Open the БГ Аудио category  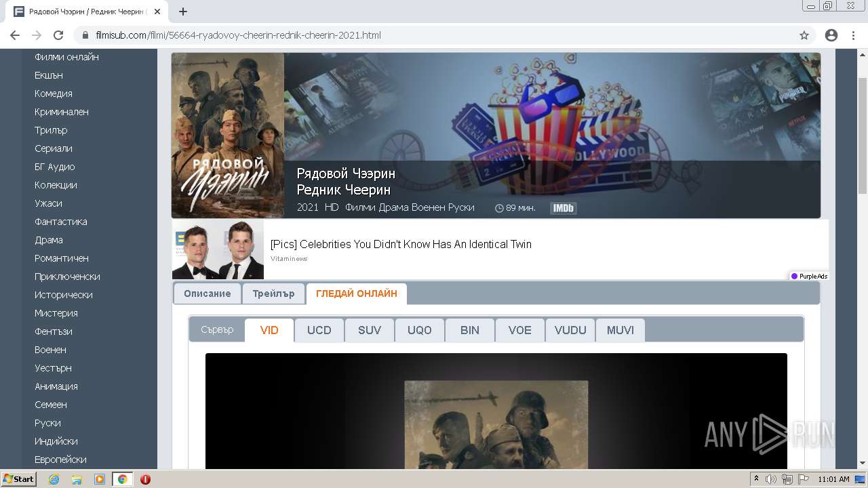point(55,167)
